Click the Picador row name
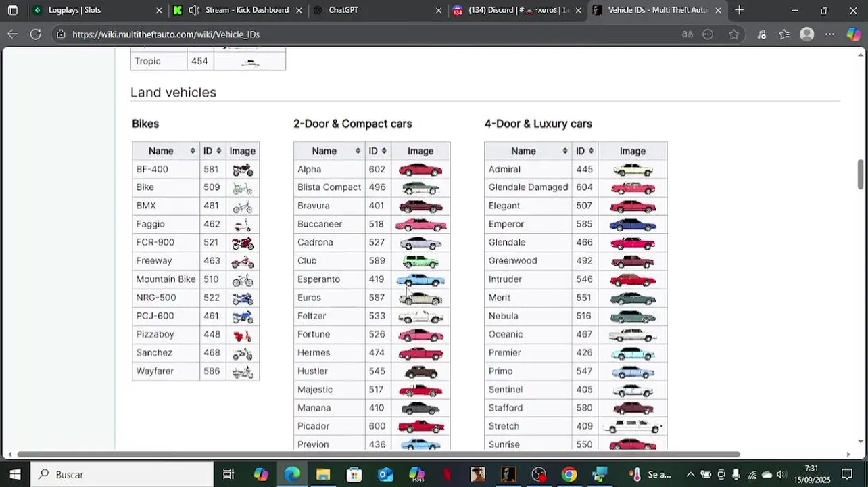This screenshot has height=487, width=868. [313, 426]
